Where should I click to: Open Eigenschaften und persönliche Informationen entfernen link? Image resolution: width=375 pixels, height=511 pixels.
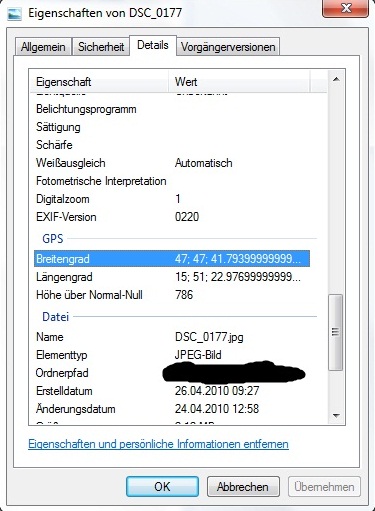click(x=158, y=444)
